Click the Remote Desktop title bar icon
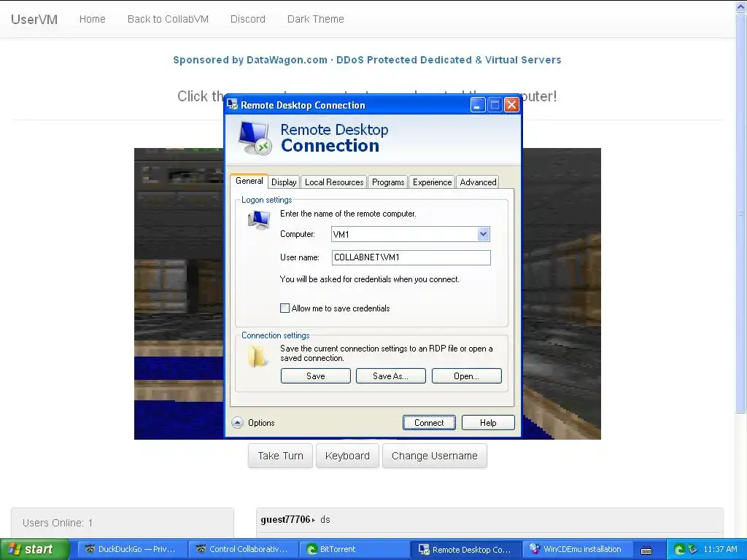The width and height of the screenshot is (747, 560). point(233,105)
